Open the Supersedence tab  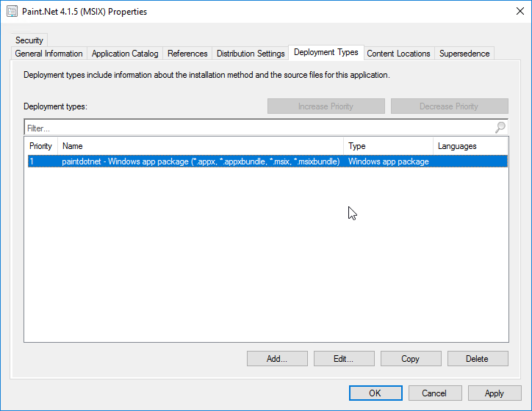464,54
